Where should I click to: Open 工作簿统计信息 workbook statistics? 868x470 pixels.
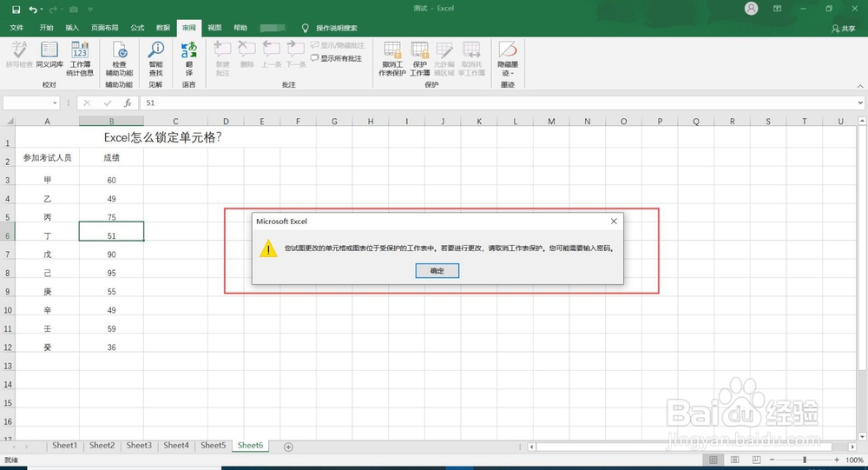pos(80,58)
